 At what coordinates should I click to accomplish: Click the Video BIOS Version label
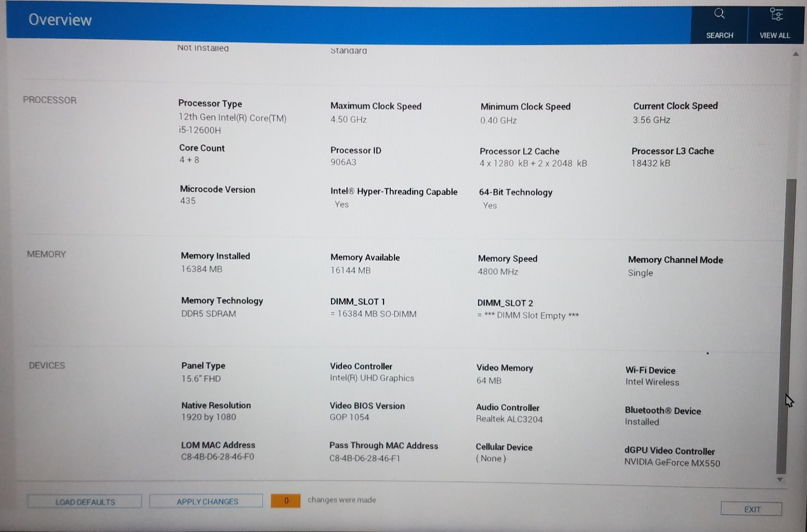coord(367,406)
